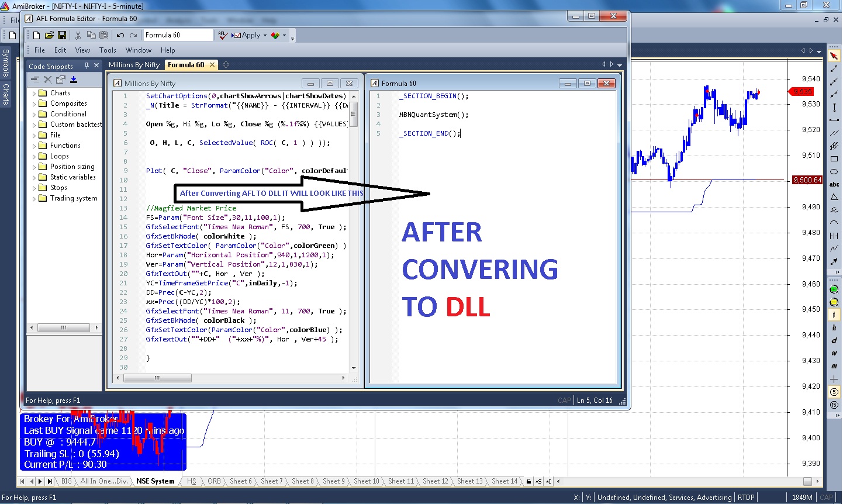Select the rectangle drawing tool
This screenshot has height=504, width=843.
[834, 159]
